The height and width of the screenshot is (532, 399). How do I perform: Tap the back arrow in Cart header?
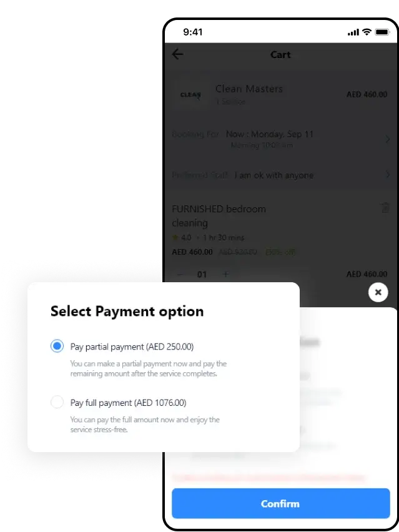(177, 54)
